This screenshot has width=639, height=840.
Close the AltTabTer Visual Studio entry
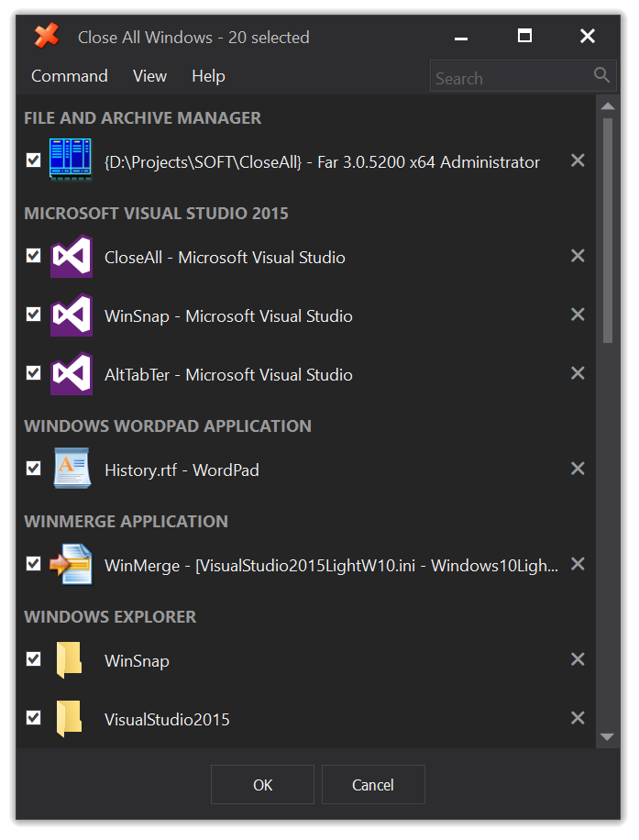[578, 373]
